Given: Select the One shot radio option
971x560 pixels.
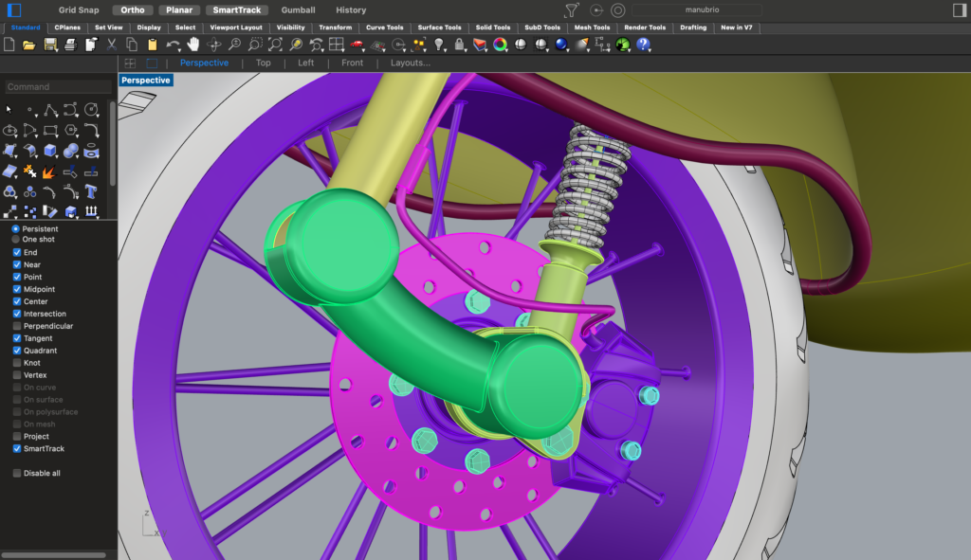Looking at the screenshot, I should (16, 240).
